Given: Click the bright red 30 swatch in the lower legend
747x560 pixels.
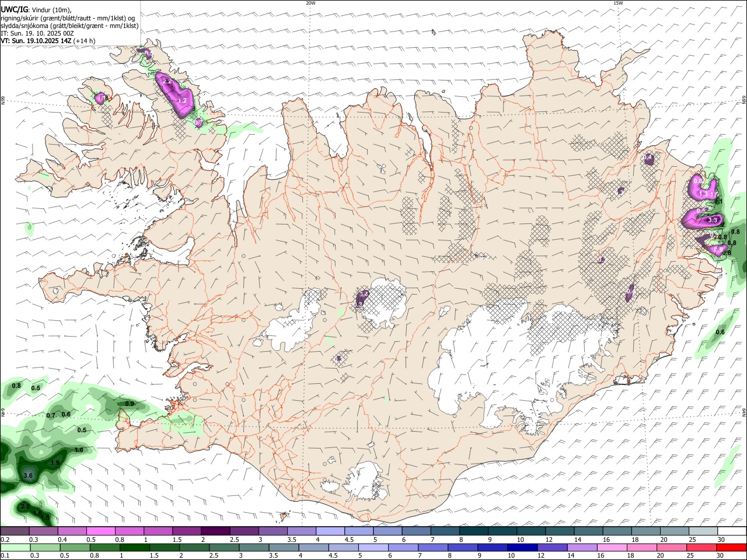Looking at the screenshot, I should [x=731, y=547].
